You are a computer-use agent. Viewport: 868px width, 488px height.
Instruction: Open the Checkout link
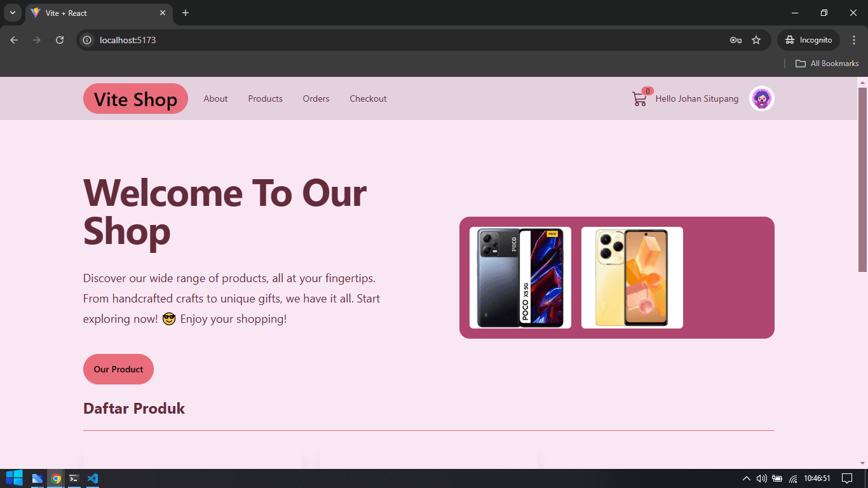tap(368, 98)
